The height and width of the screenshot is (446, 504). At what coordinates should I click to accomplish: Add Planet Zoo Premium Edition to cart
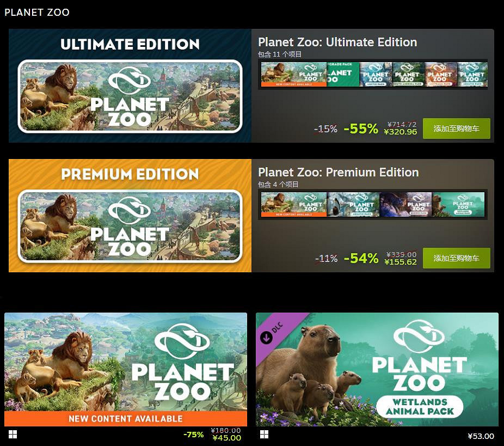[457, 258]
